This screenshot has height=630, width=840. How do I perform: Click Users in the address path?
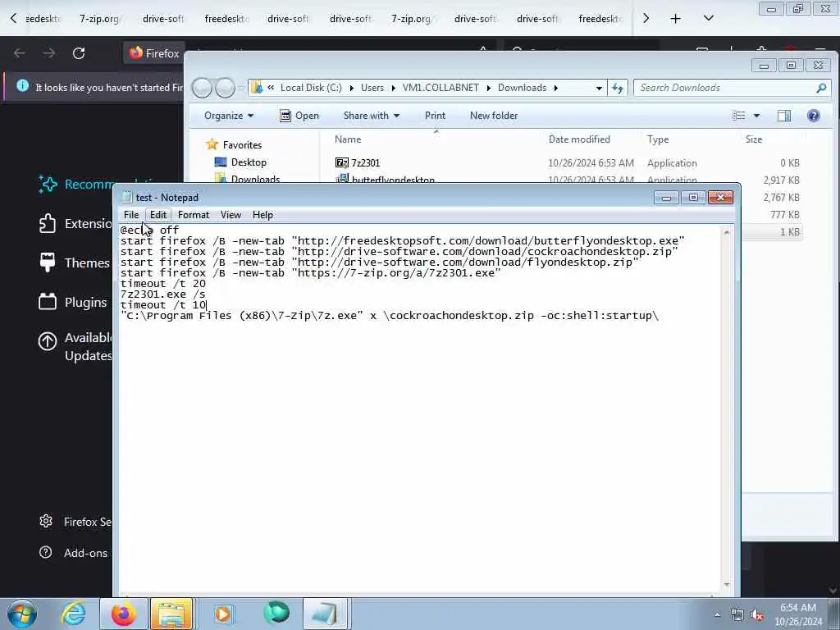tap(372, 88)
